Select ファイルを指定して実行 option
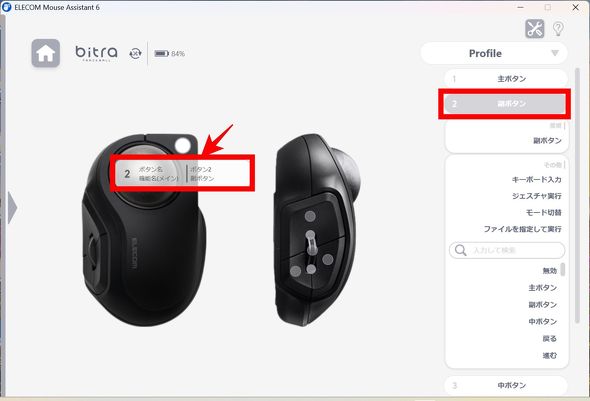 tap(523, 229)
